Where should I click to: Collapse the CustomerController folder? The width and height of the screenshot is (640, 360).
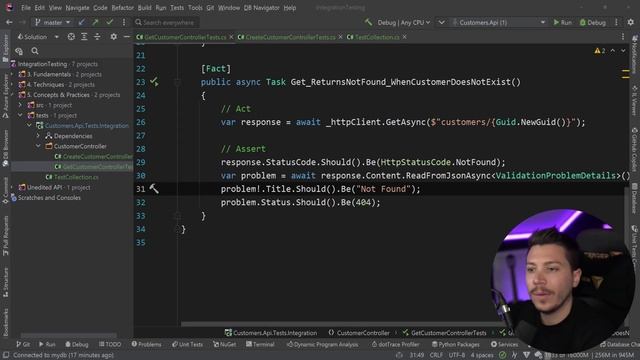(38, 146)
